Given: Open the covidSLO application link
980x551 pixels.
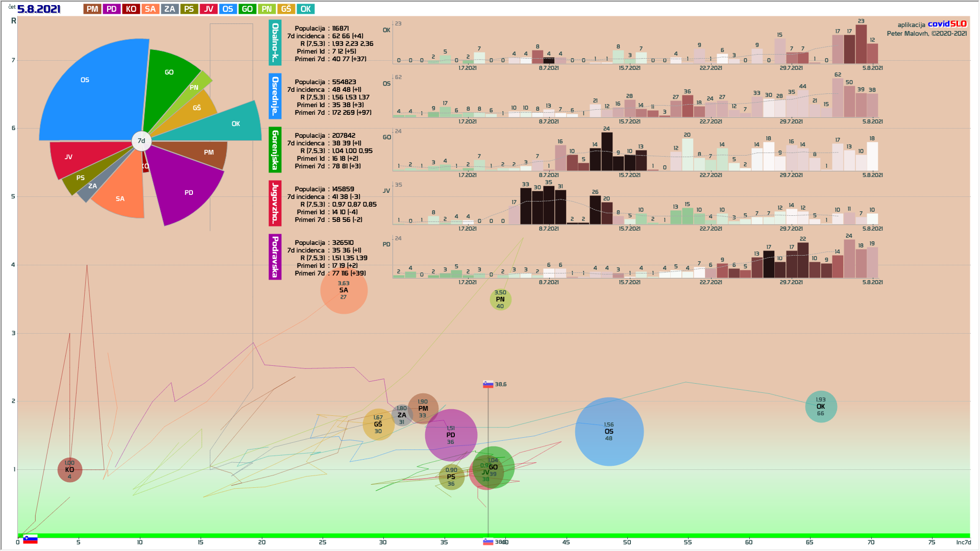Looking at the screenshot, I should (947, 24).
